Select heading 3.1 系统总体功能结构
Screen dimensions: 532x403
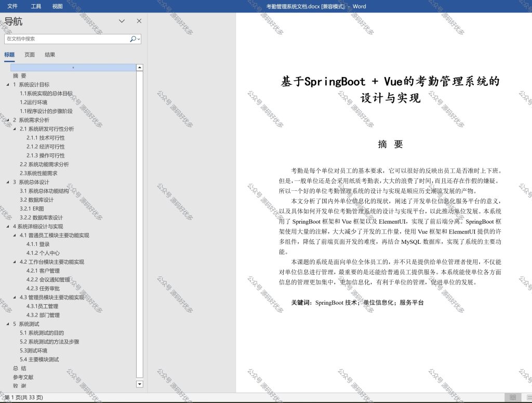[x=44, y=191]
